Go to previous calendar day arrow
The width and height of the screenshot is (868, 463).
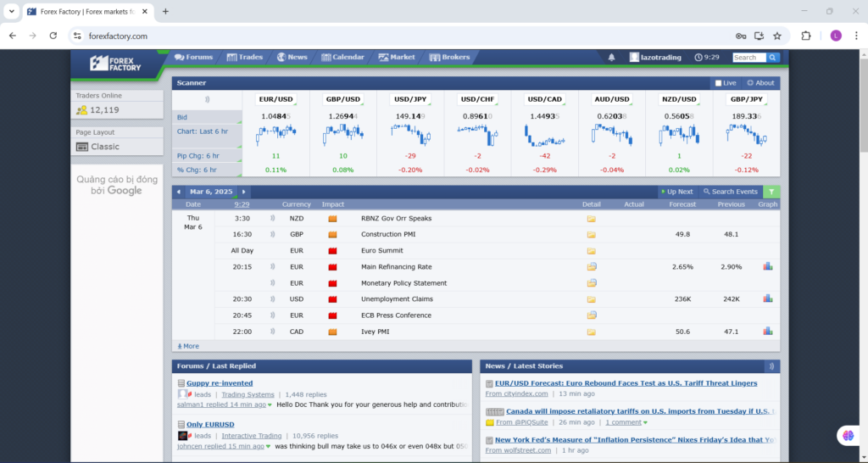pyautogui.click(x=178, y=192)
